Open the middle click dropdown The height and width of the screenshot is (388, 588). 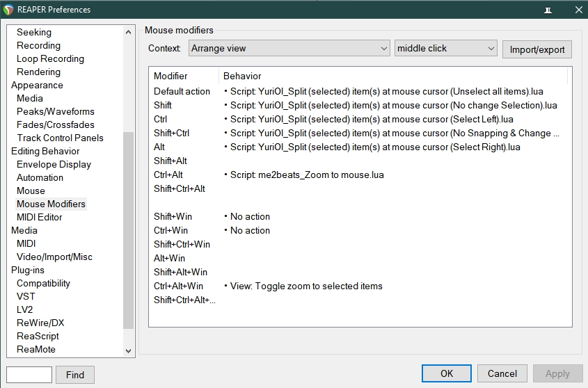point(445,49)
